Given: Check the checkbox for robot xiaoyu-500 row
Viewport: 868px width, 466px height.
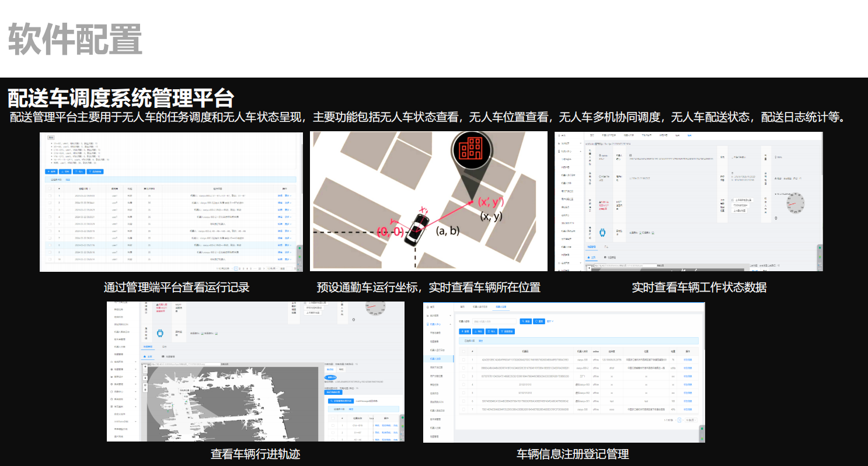Looking at the screenshot, I should tap(463, 360).
